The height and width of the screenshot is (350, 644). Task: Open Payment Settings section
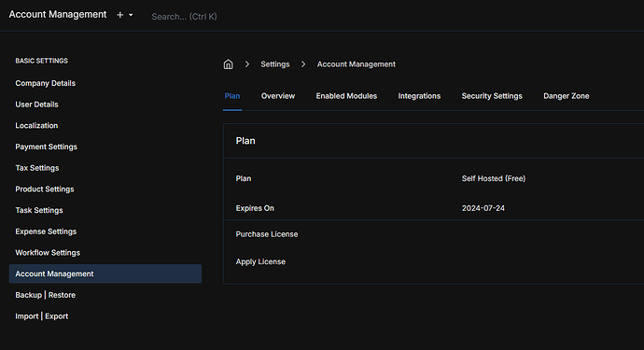pos(46,147)
